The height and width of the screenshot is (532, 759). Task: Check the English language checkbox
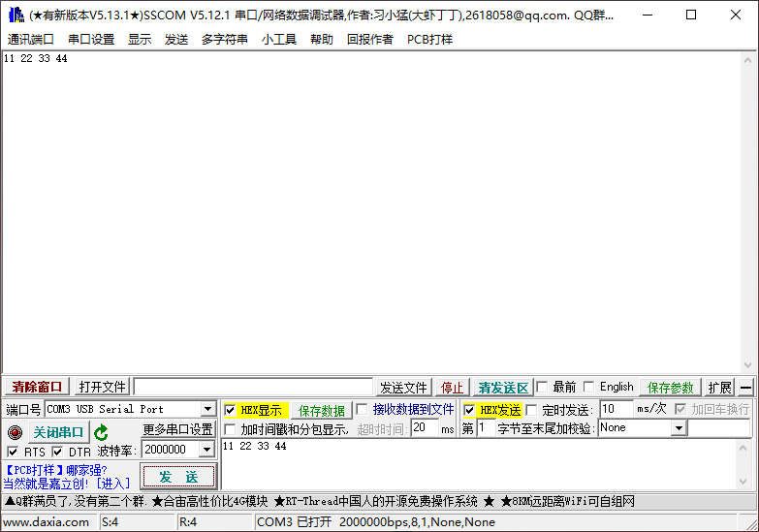pos(588,387)
